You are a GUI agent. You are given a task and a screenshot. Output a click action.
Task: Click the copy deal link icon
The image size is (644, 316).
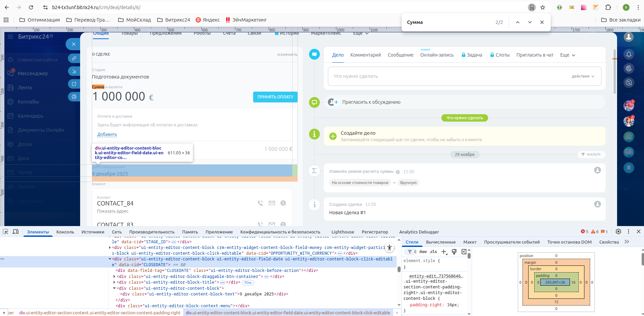(74, 58)
